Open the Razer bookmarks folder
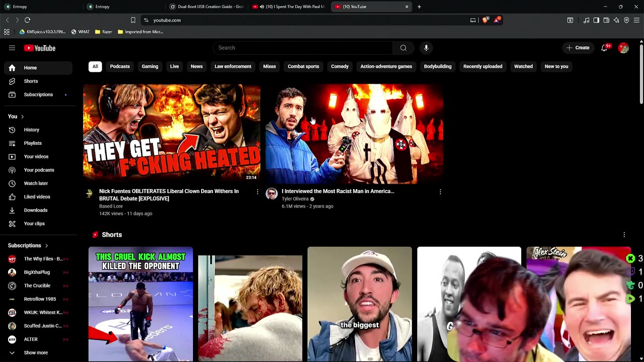Image resolution: width=644 pixels, height=362 pixels. [x=104, y=32]
